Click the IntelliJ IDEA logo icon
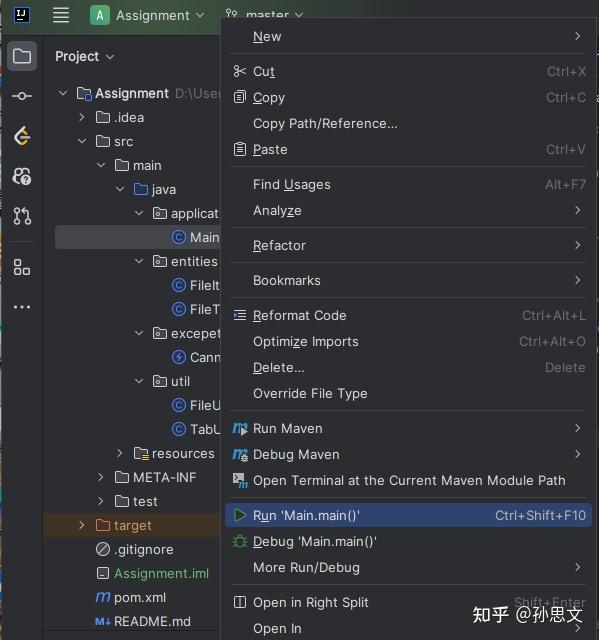599x640 pixels. pos(22,16)
